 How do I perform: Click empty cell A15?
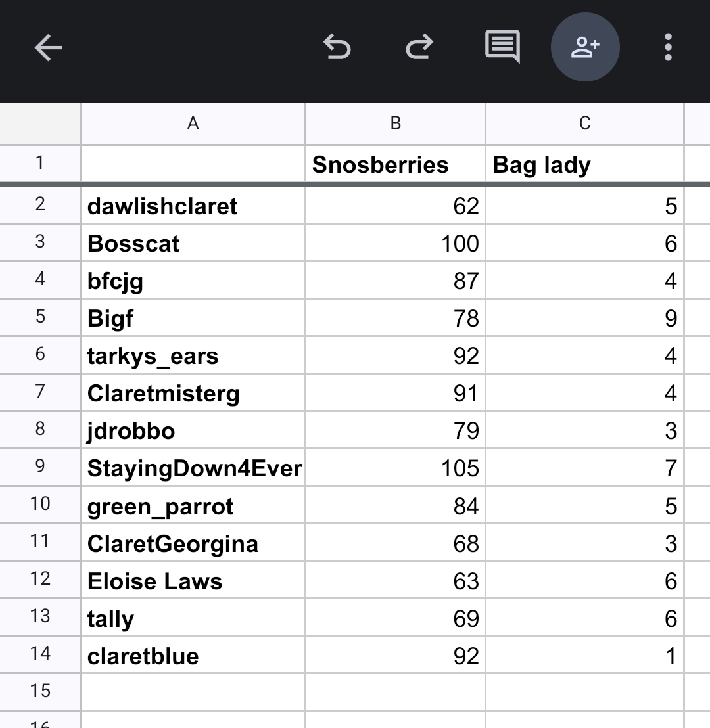click(x=193, y=691)
